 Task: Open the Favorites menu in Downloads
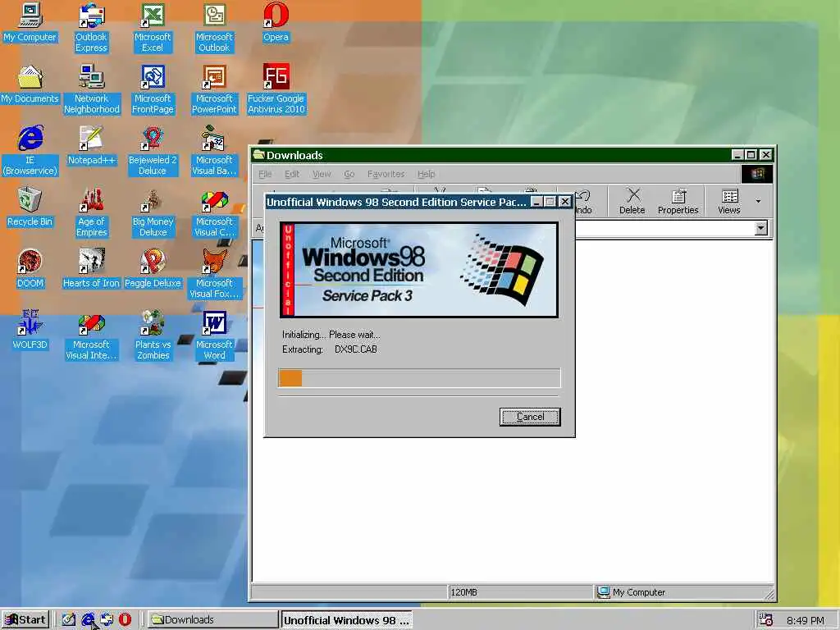[386, 174]
